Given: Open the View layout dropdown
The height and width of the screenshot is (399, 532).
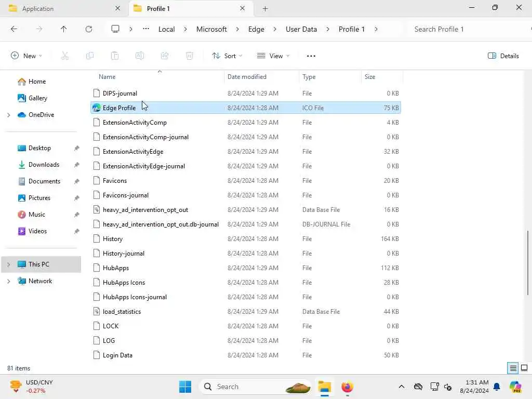Looking at the screenshot, I should pyautogui.click(x=273, y=56).
